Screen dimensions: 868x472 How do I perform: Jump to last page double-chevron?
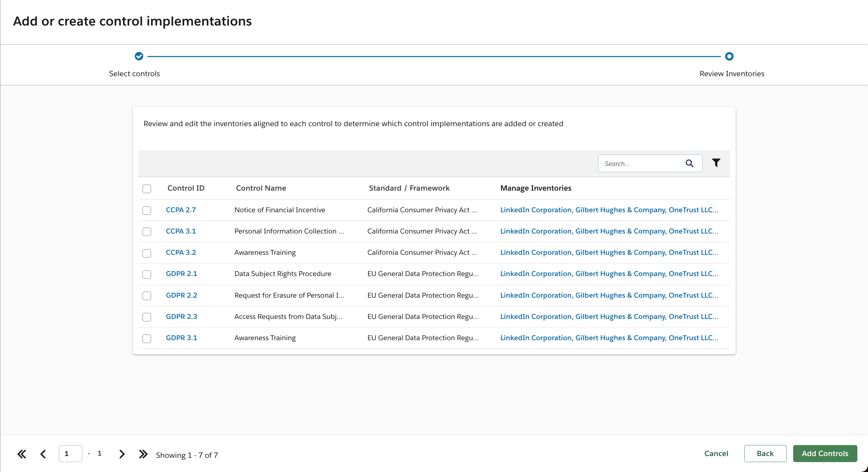[x=143, y=454]
